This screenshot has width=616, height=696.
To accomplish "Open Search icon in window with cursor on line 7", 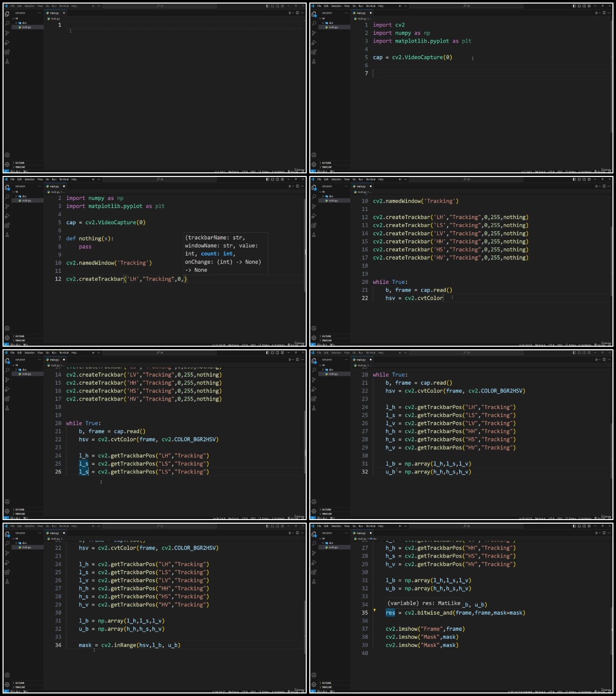I will pyautogui.click(x=314, y=23).
